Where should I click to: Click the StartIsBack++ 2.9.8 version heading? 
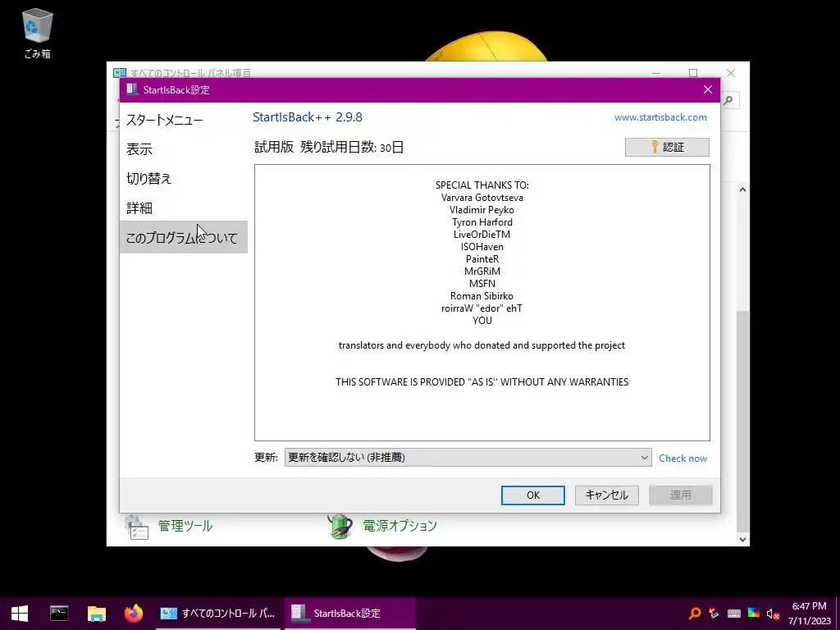308,117
